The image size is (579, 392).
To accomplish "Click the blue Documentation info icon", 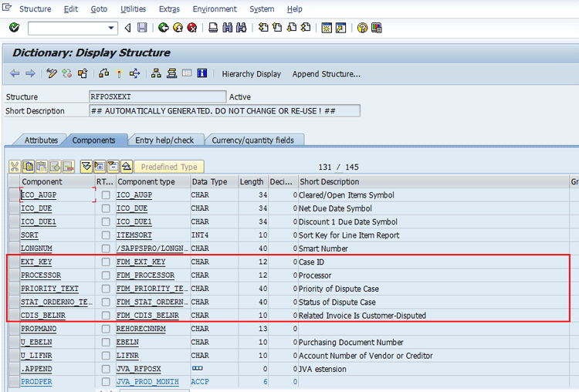I will (202, 74).
